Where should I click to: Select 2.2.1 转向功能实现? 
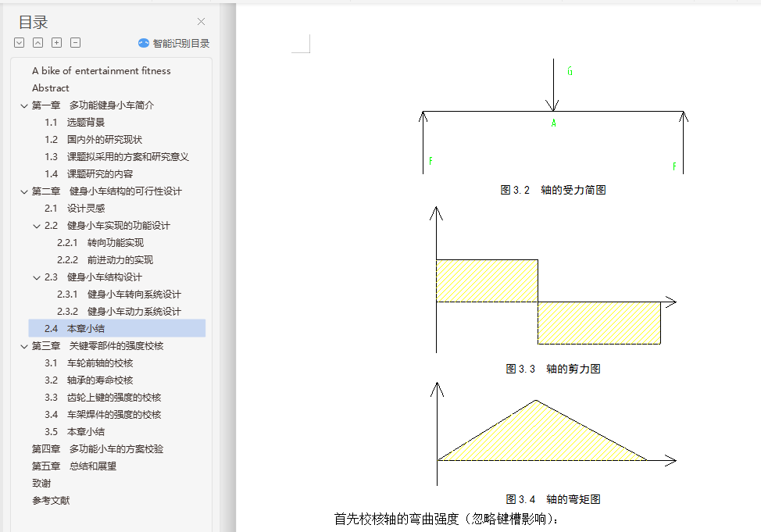(101, 243)
